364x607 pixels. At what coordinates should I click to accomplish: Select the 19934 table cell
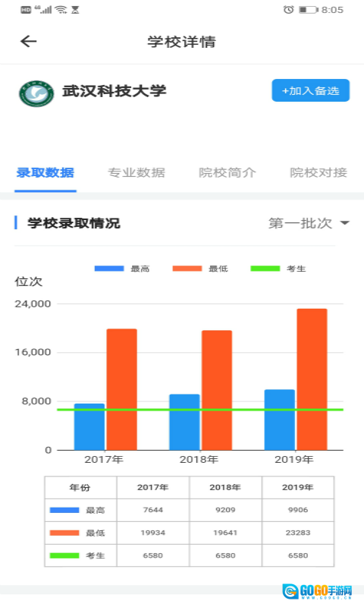pyautogui.click(x=153, y=533)
